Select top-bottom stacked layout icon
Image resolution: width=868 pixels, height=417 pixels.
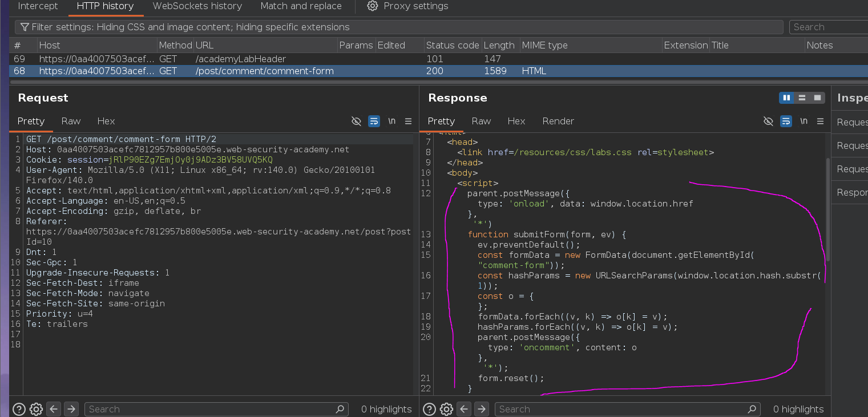point(802,98)
